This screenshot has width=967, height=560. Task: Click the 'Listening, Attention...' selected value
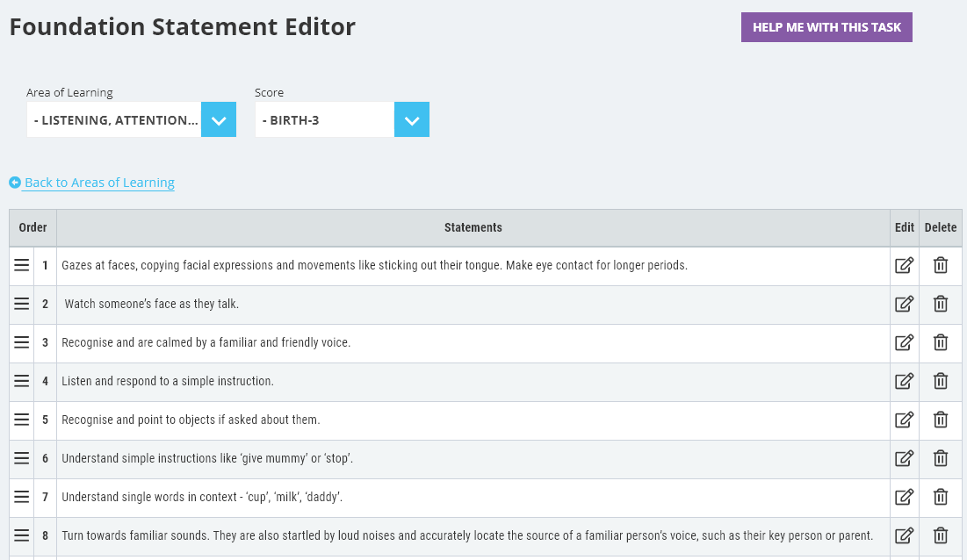pyautogui.click(x=114, y=119)
